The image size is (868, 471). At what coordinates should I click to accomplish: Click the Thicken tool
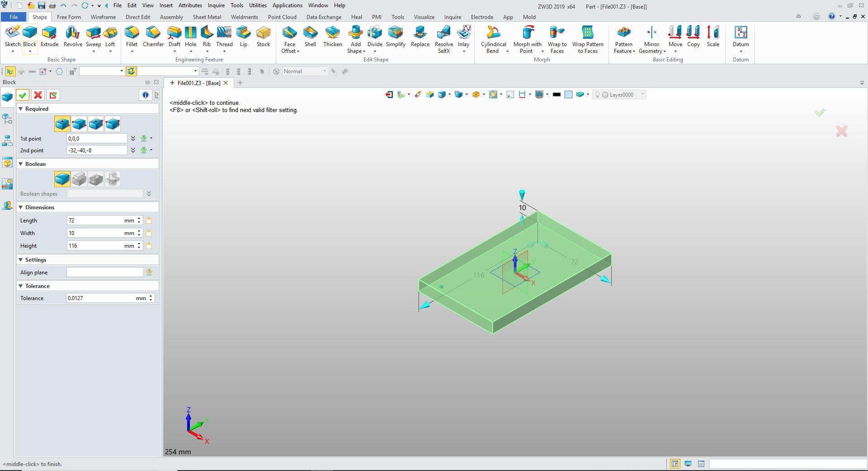[x=333, y=36]
